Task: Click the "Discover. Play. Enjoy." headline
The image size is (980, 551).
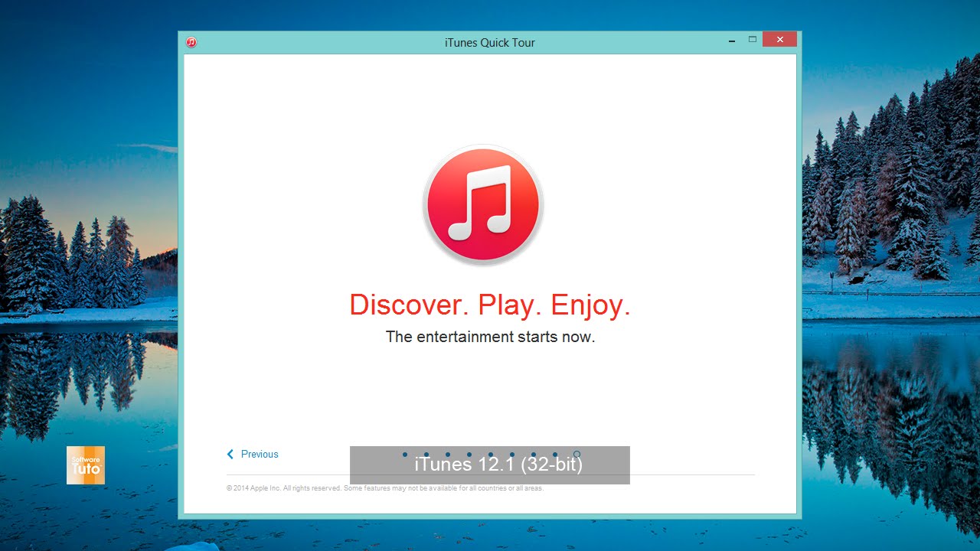Action: click(490, 305)
